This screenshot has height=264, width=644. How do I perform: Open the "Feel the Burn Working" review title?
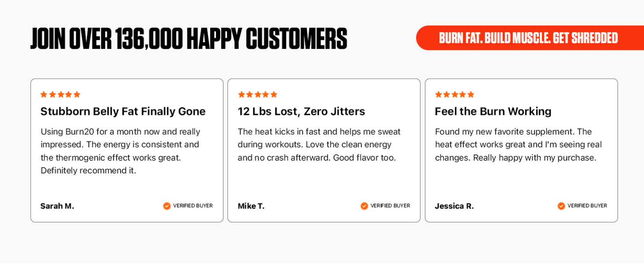[x=493, y=112]
